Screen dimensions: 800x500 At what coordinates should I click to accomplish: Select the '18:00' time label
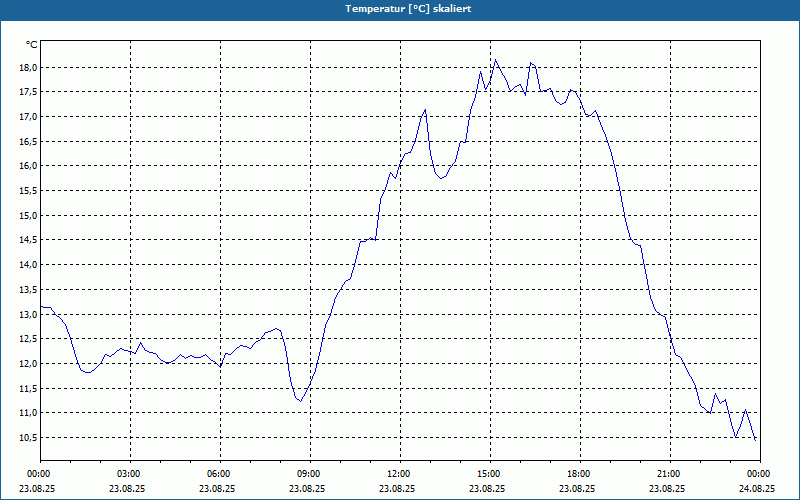[x=580, y=474]
